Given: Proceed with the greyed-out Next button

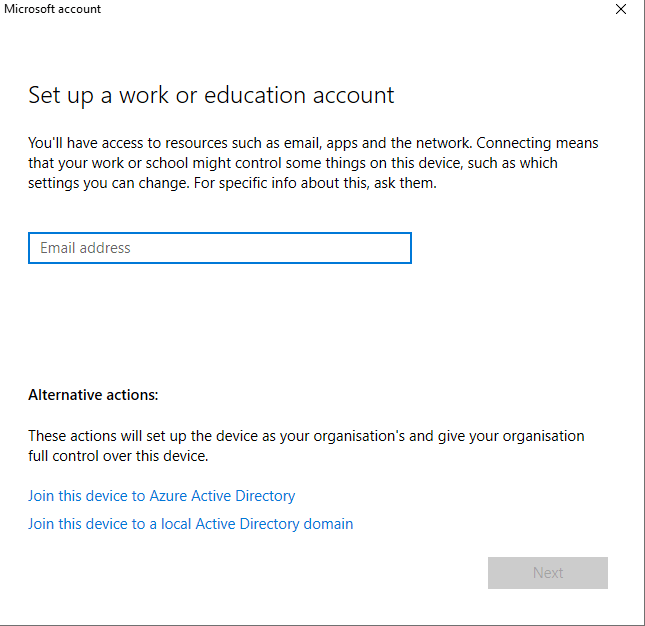Looking at the screenshot, I should tap(547, 573).
